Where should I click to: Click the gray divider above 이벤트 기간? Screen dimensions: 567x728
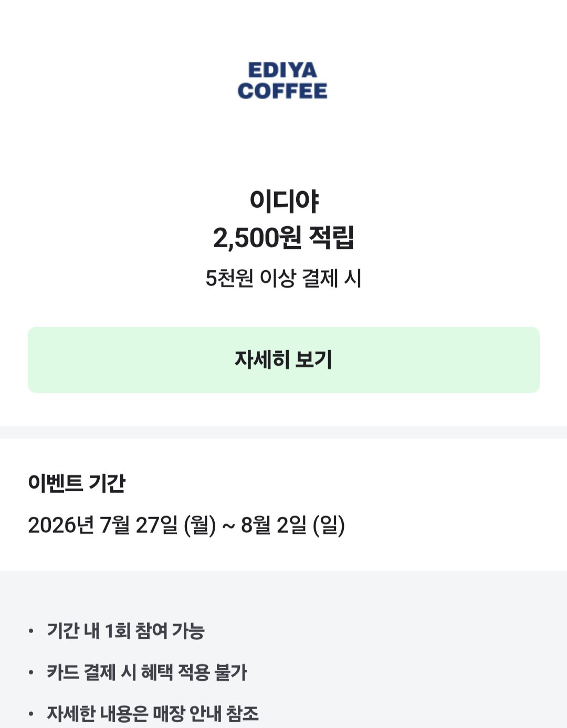point(283,432)
